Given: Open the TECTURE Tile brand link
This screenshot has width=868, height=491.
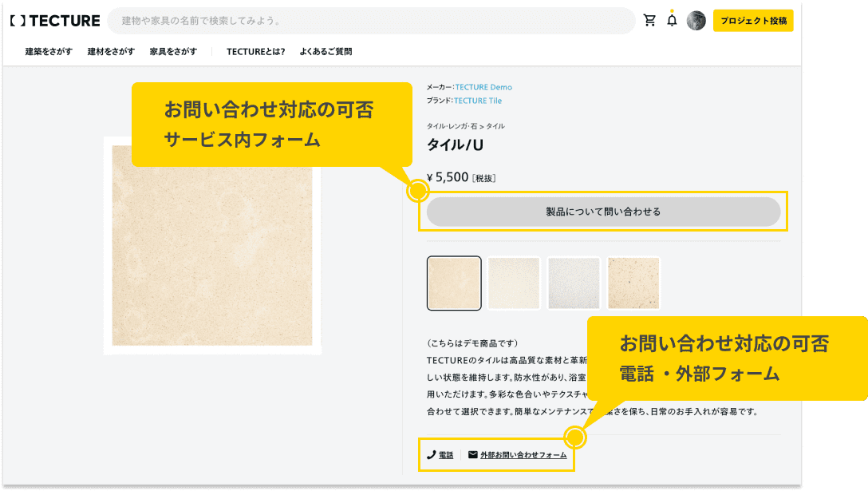Looking at the screenshot, I should pyautogui.click(x=477, y=99).
